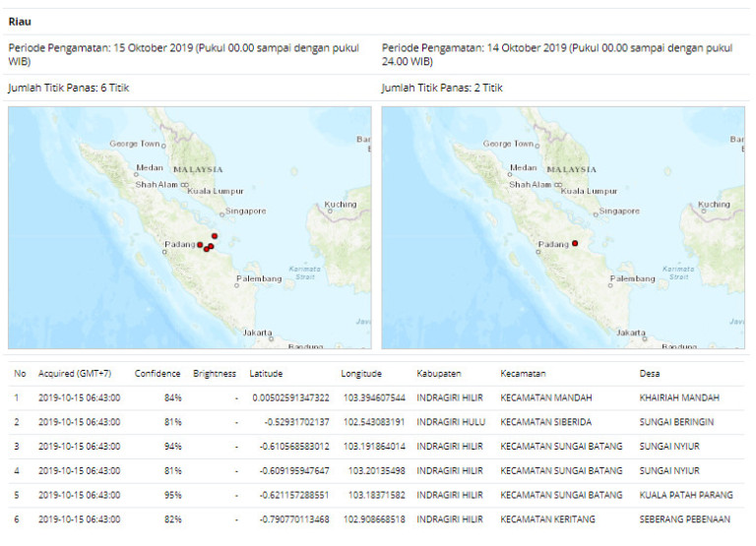Viewport: 756px width, 546px height.
Task: Select the Brightness column header
Action: (x=215, y=374)
